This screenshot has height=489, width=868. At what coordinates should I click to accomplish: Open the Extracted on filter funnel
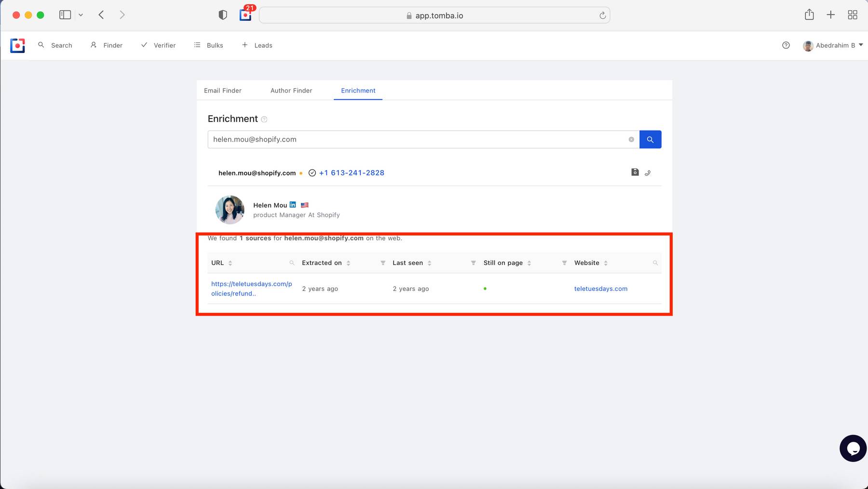(383, 263)
